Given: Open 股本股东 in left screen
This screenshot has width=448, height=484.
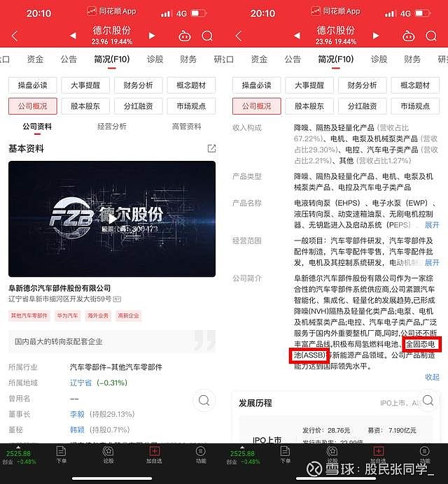Looking at the screenshot, I should [x=85, y=106].
